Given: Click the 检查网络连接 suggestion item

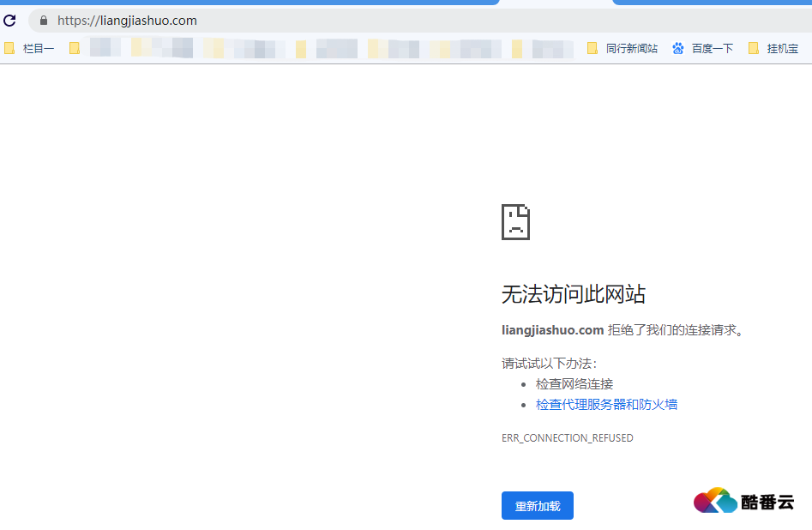Looking at the screenshot, I should click(574, 384).
